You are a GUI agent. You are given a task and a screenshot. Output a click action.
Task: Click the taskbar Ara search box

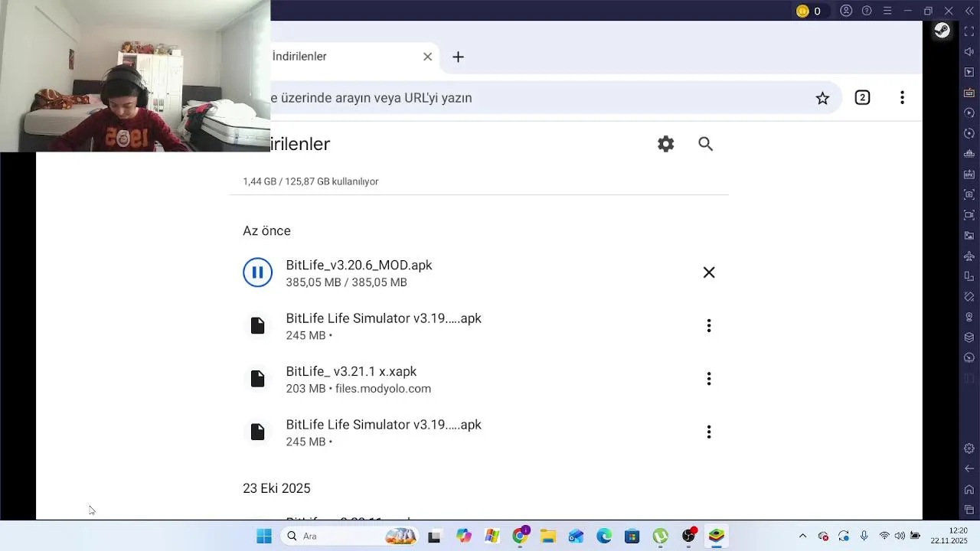pos(349,536)
